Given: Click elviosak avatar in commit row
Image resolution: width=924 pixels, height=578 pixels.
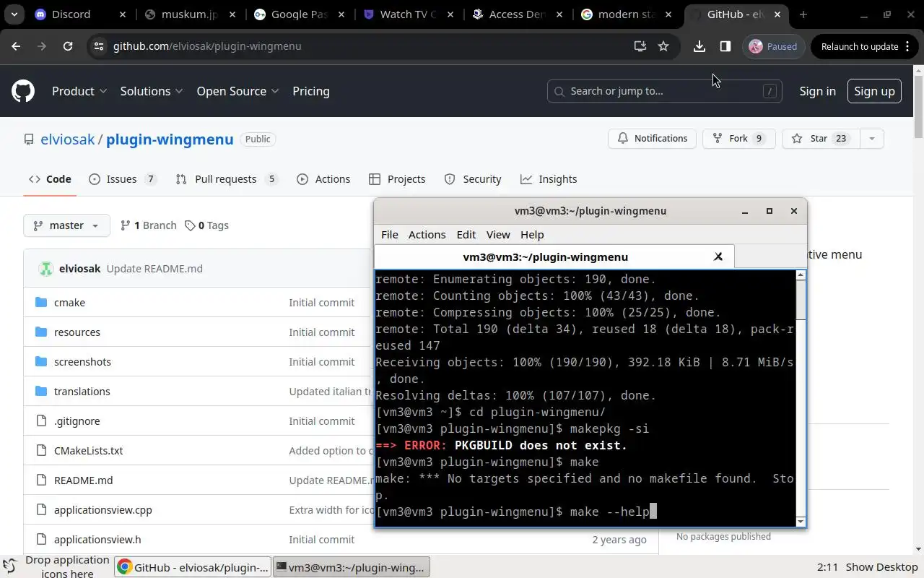Looking at the screenshot, I should click(46, 269).
